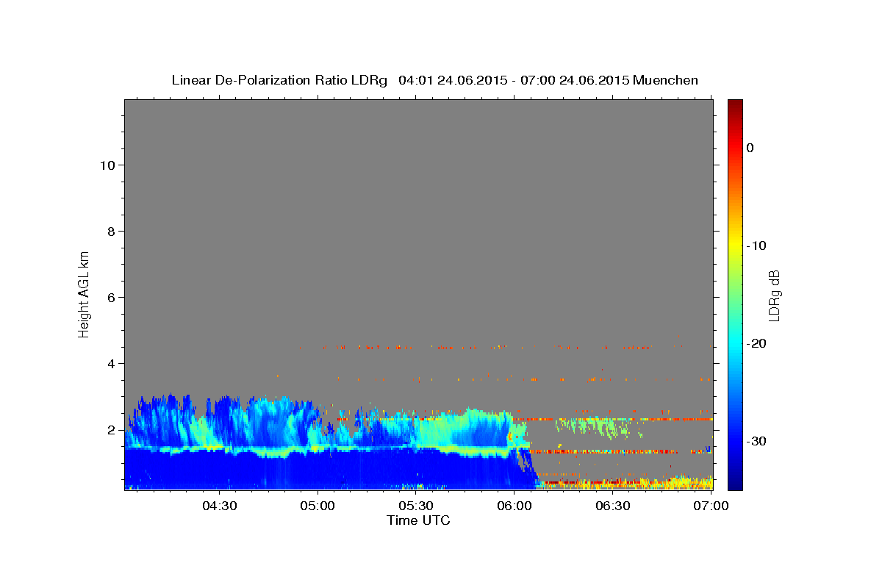
Task: Click the 07:00 time tick label
Action: click(x=711, y=506)
